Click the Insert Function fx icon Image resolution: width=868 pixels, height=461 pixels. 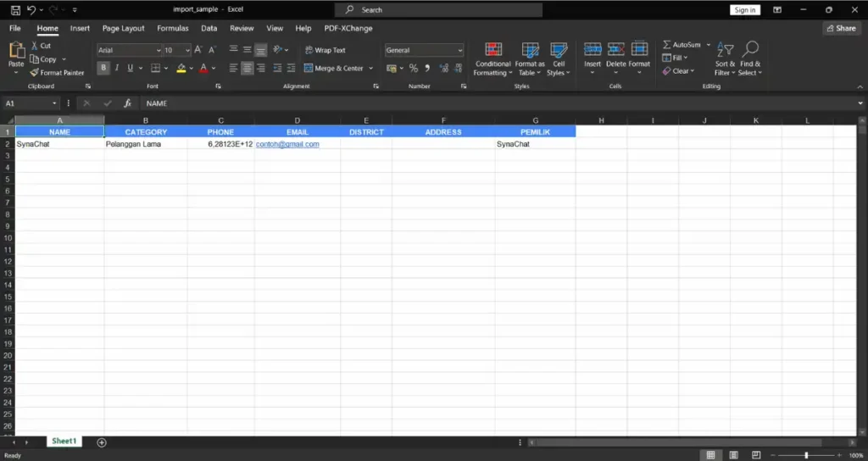(x=127, y=103)
